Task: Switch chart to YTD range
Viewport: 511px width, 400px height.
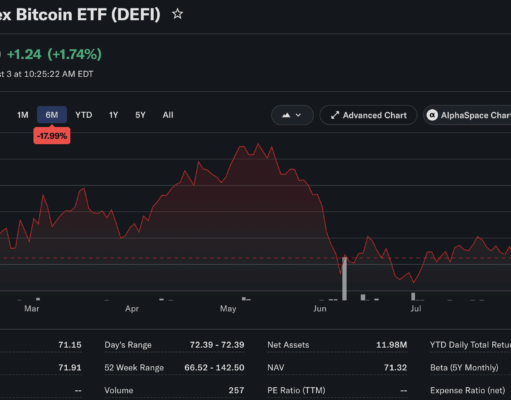Action: point(84,115)
